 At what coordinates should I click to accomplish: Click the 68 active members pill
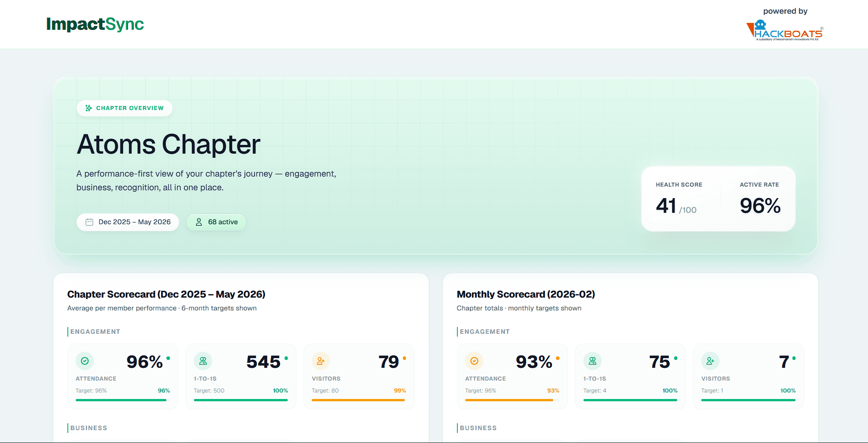click(x=216, y=222)
